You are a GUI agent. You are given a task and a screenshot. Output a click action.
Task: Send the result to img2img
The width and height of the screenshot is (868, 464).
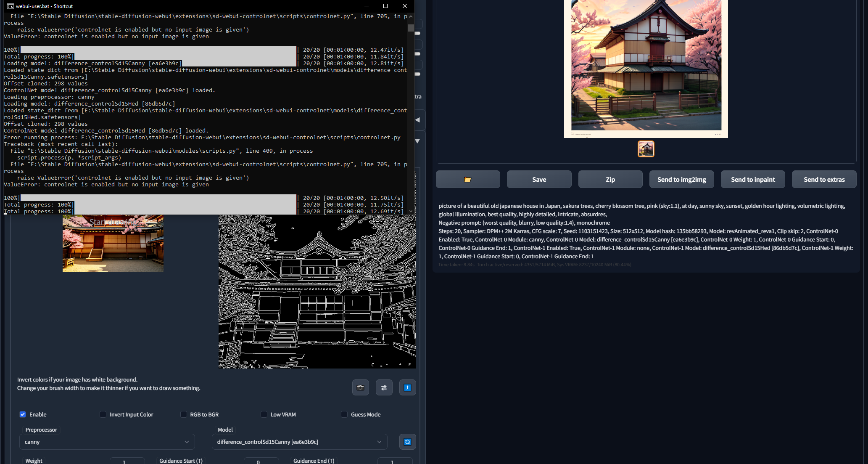coord(681,179)
